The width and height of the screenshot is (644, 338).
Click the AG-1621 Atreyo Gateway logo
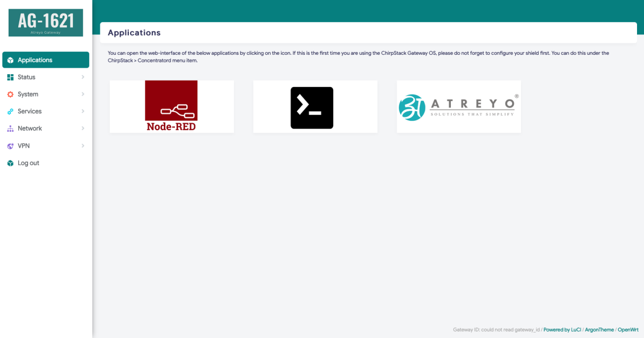coord(46,23)
